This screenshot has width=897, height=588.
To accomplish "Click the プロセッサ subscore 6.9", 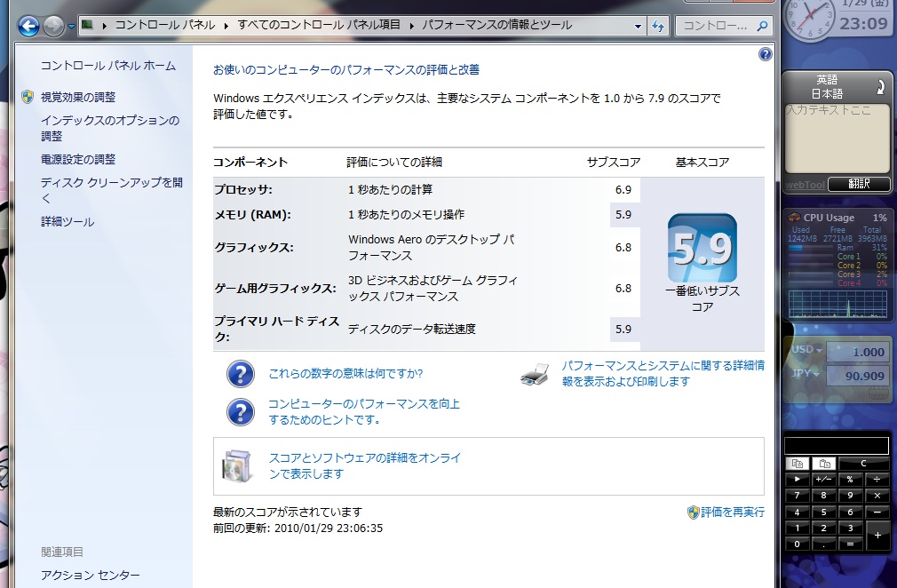I will point(623,190).
